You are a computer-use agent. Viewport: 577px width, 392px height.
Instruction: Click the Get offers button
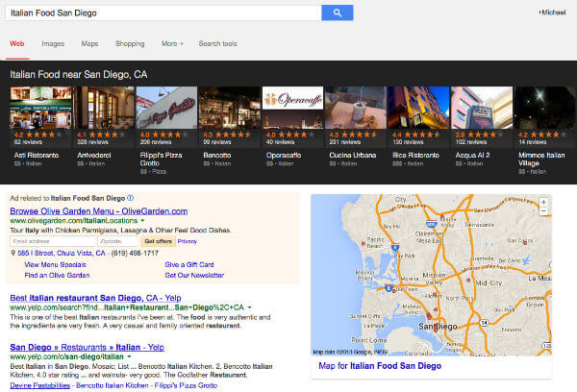pos(159,241)
